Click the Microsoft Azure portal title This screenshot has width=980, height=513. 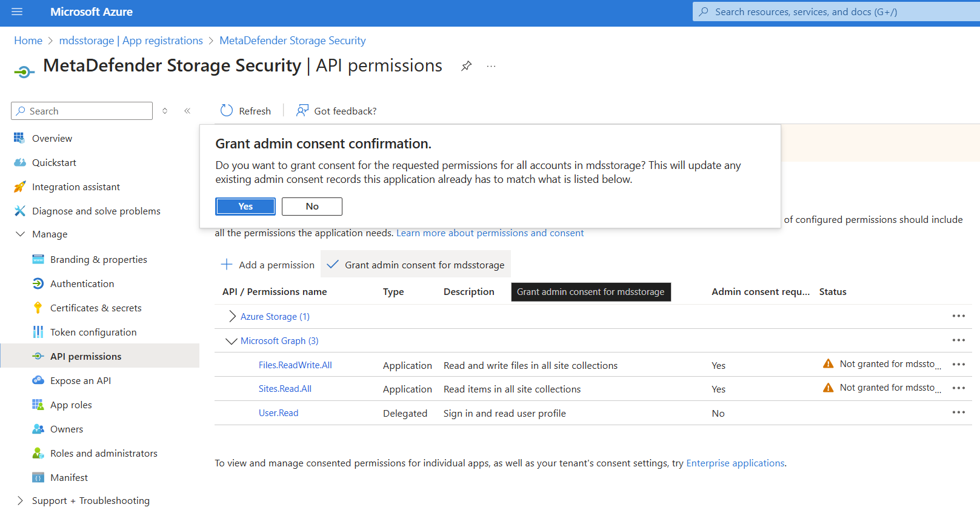(x=92, y=12)
